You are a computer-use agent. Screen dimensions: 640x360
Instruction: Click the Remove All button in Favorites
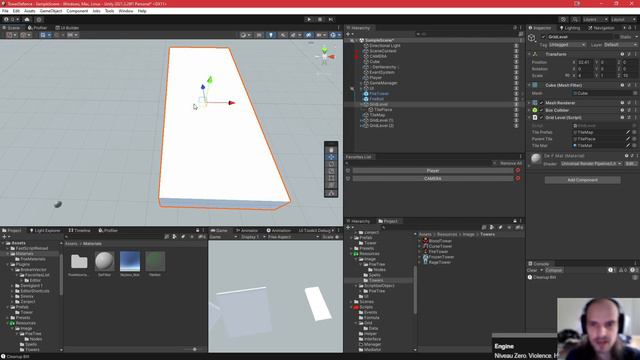[x=511, y=163]
